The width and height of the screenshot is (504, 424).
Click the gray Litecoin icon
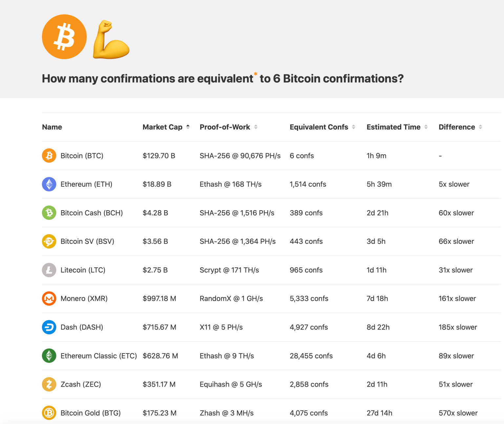point(49,270)
